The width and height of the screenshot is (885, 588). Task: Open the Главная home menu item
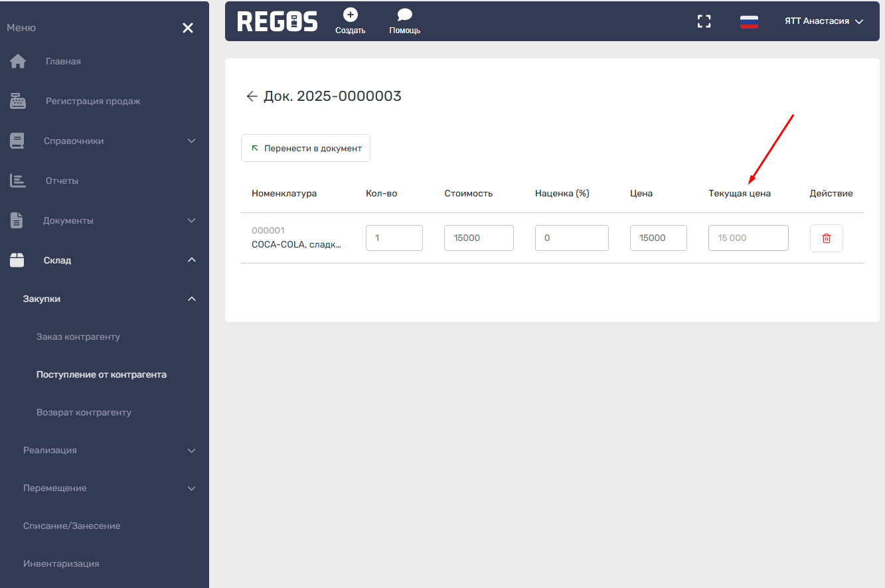tap(63, 62)
